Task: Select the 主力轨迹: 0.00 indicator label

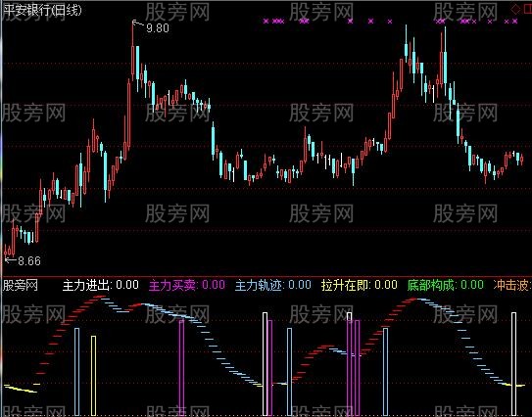Action: click(x=273, y=285)
